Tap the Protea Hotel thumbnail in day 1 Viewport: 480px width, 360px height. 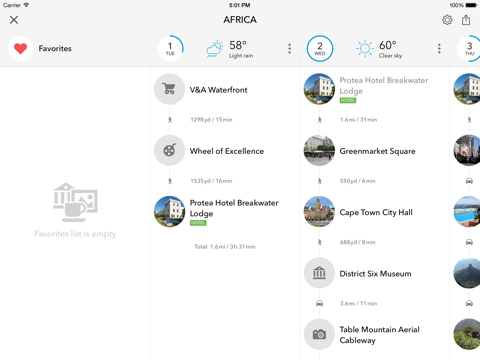pyautogui.click(x=169, y=212)
